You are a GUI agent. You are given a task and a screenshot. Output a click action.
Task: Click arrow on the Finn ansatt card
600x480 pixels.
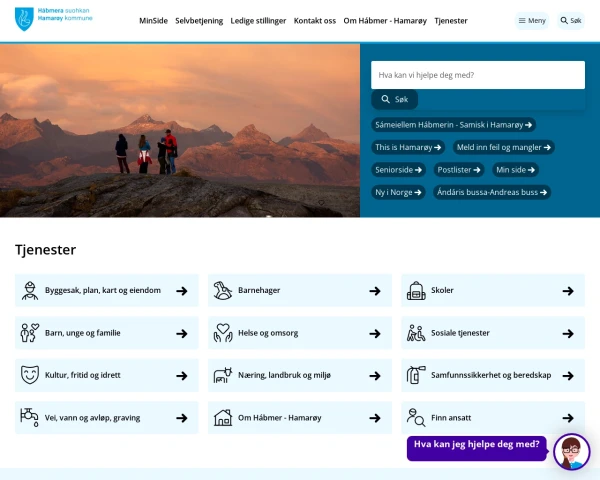point(568,418)
